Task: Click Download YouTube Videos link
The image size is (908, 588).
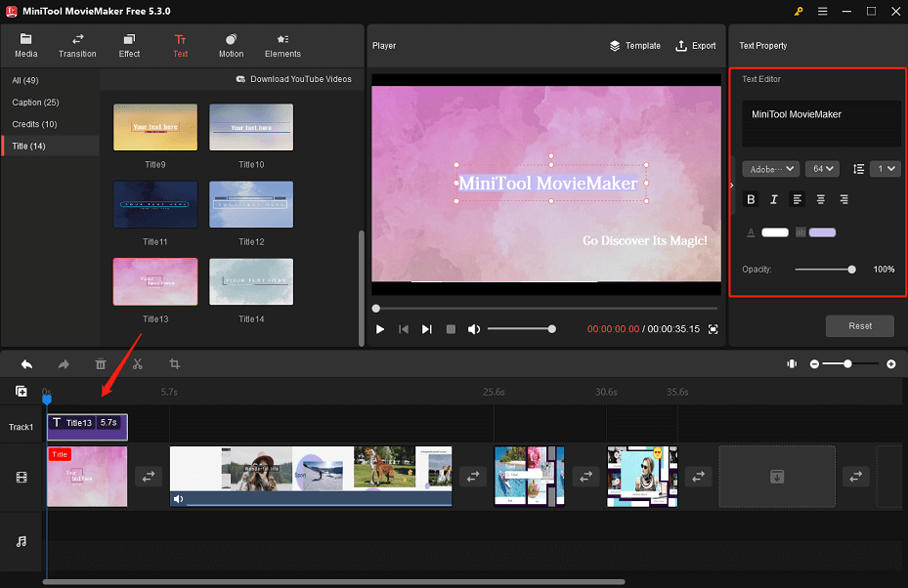Action: [293, 79]
